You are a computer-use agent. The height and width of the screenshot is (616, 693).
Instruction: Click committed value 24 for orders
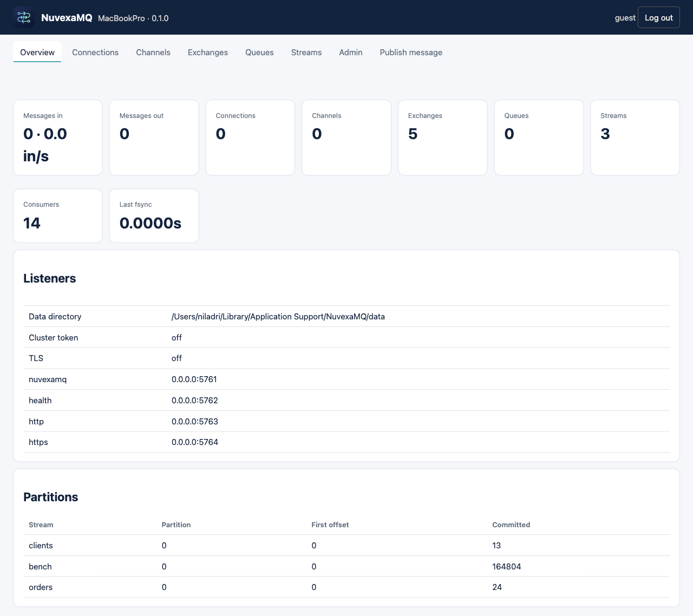(497, 587)
